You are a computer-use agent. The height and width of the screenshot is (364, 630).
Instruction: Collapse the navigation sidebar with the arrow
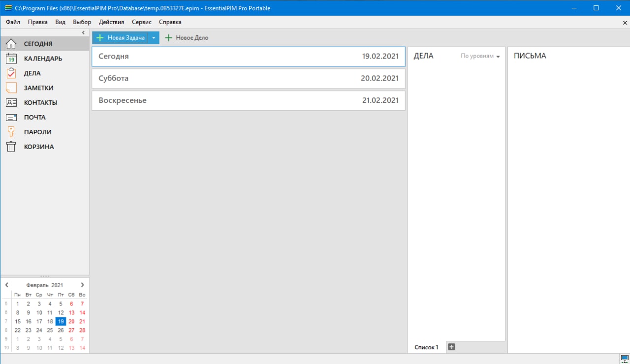pos(83,32)
